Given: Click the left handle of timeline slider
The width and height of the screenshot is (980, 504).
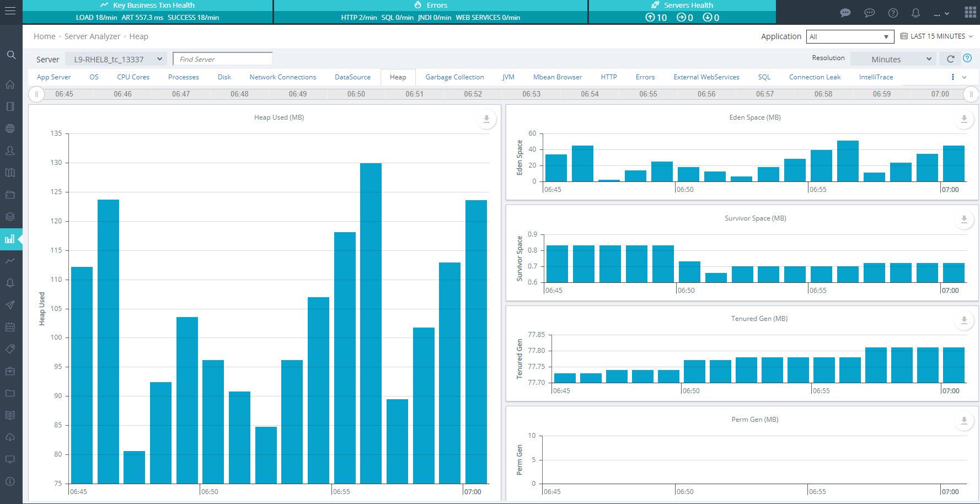Looking at the screenshot, I should click(x=36, y=94).
